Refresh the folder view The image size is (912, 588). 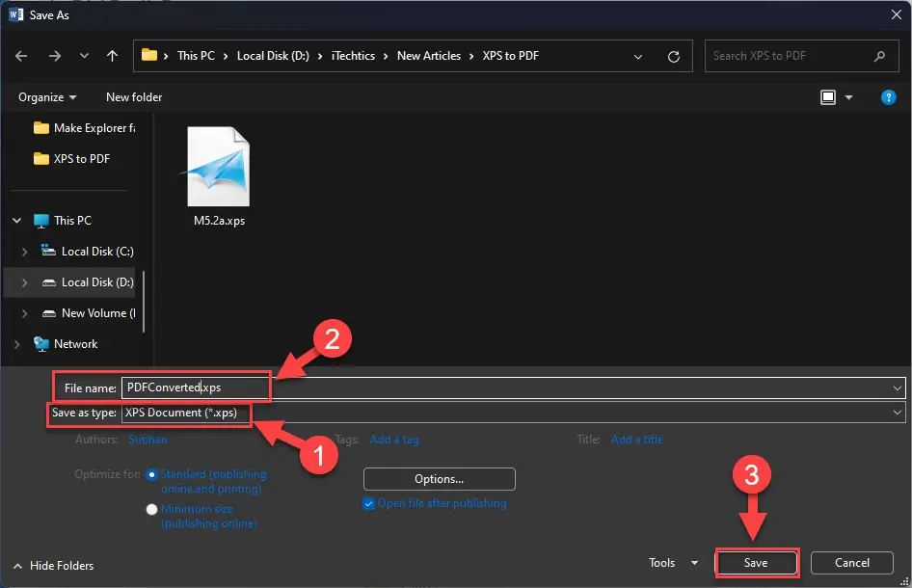click(674, 57)
